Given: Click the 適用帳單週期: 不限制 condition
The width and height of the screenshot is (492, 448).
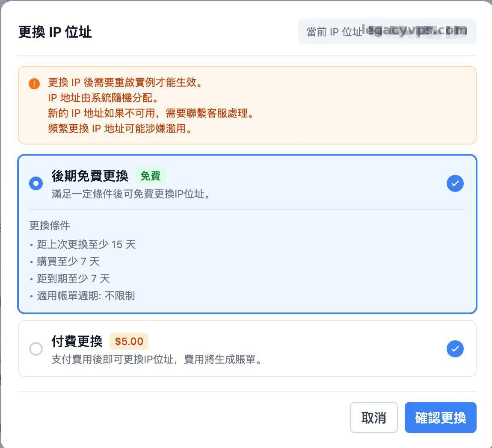Looking at the screenshot, I should point(86,296).
